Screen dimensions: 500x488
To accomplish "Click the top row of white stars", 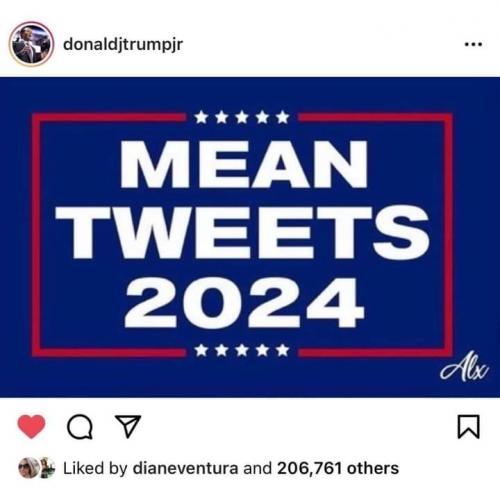I will coord(242,117).
